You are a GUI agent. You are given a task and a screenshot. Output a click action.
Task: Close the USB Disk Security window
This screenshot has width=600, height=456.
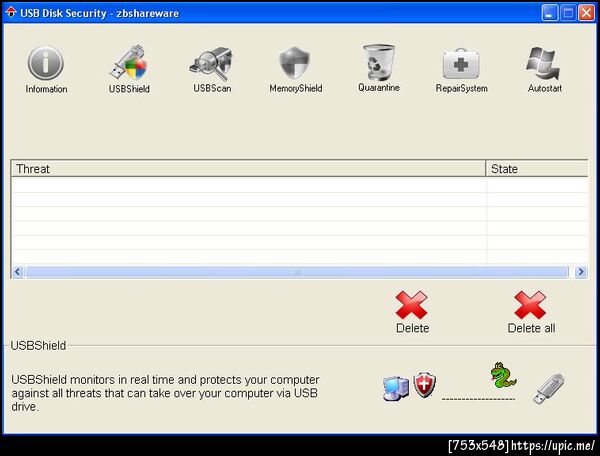586,13
